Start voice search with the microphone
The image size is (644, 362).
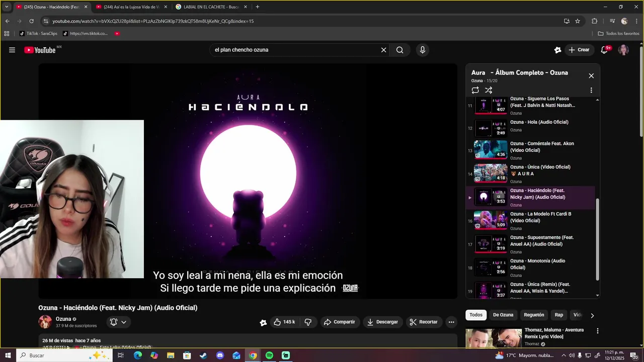tap(423, 50)
